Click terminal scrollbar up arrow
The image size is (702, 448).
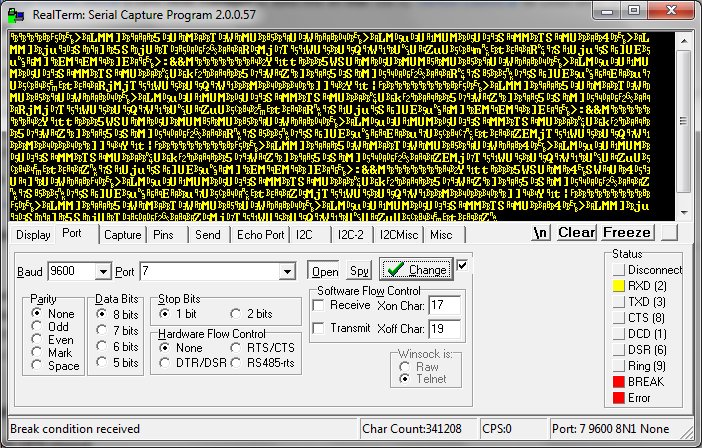click(x=684, y=40)
